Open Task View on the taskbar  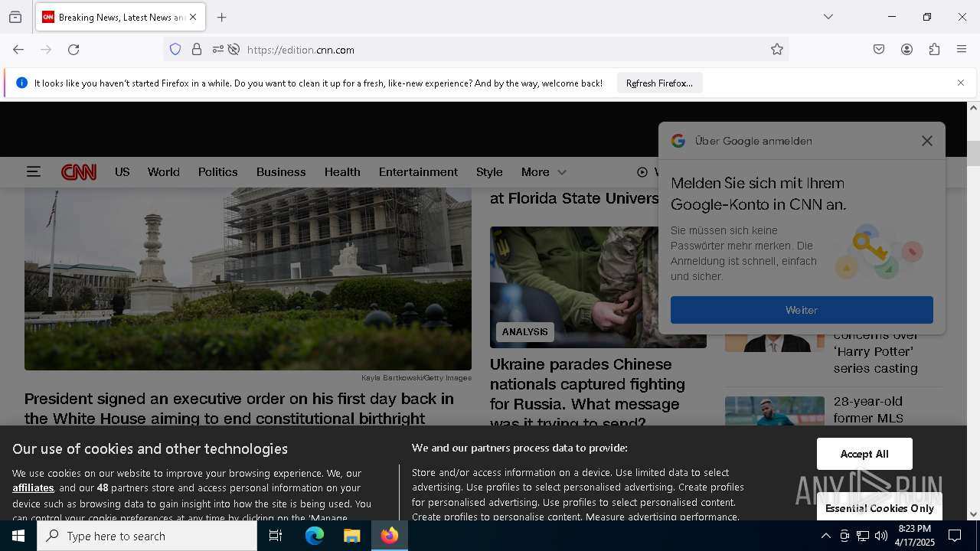(276, 536)
